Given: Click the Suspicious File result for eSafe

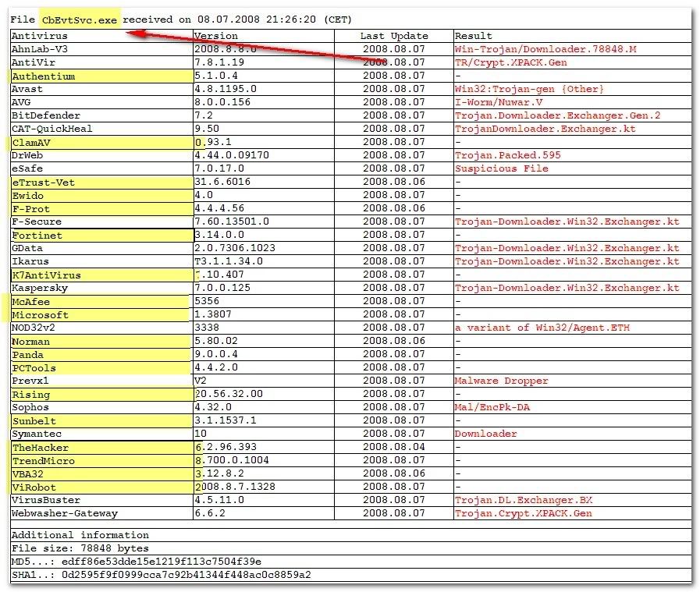Looking at the screenshot, I should [501, 168].
